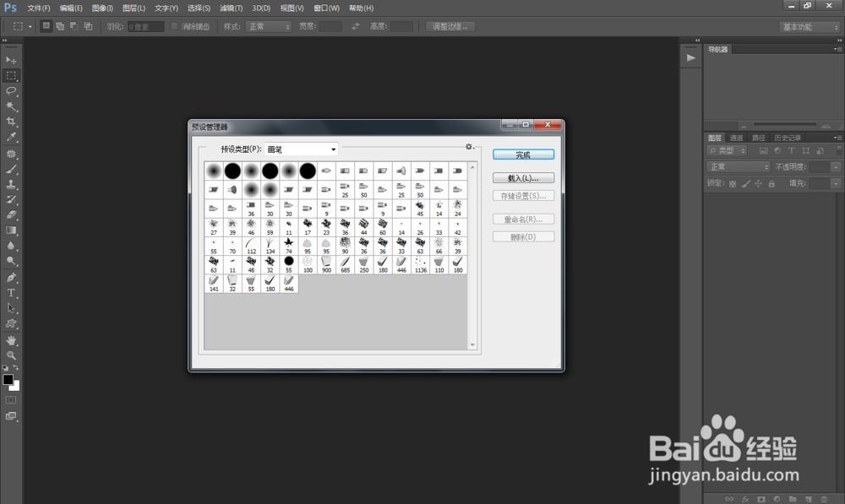Toggle Quick Mask mode
845x504 pixels.
pyautogui.click(x=11, y=400)
